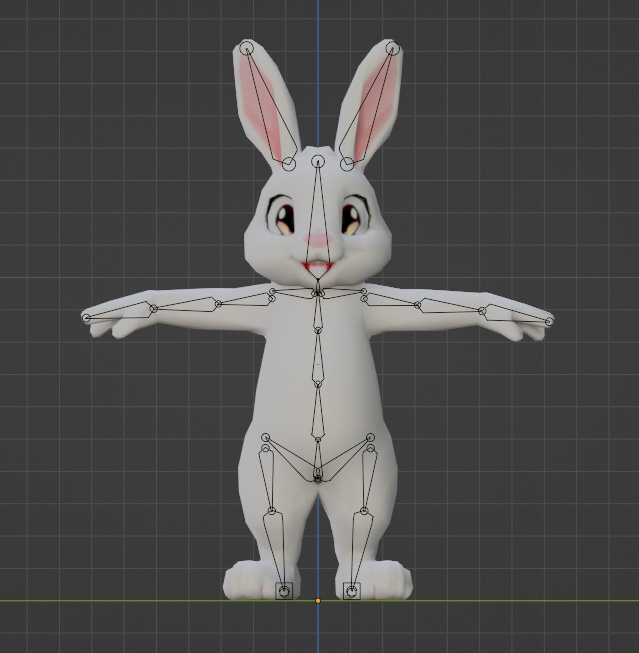Select the lower spine bone above the pelvis

pos(318,411)
